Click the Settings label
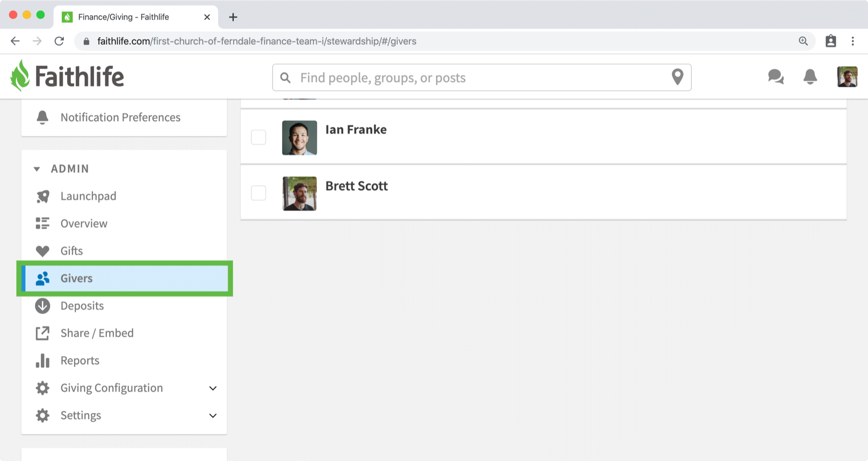The height and width of the screenshot is (461, 868). (81, 416)
